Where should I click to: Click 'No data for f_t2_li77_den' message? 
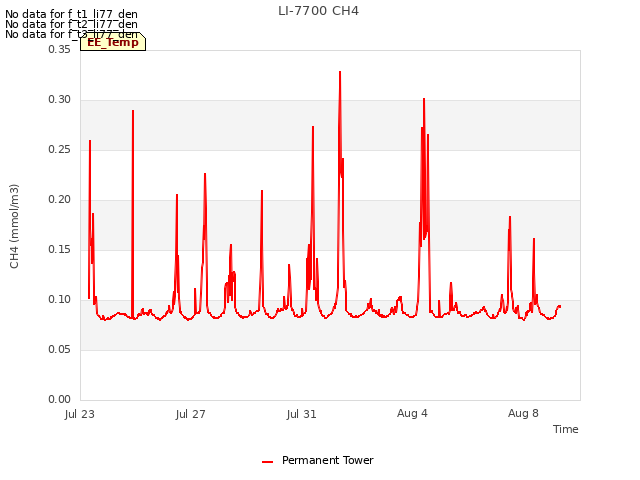[x=71, y=24]
